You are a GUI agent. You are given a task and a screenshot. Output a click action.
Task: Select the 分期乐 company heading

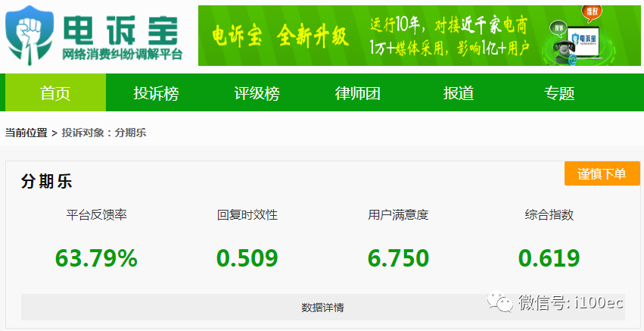[46, 182]
